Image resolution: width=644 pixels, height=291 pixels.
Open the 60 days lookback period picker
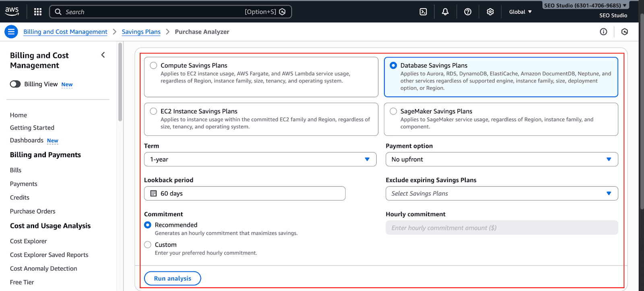245,193
